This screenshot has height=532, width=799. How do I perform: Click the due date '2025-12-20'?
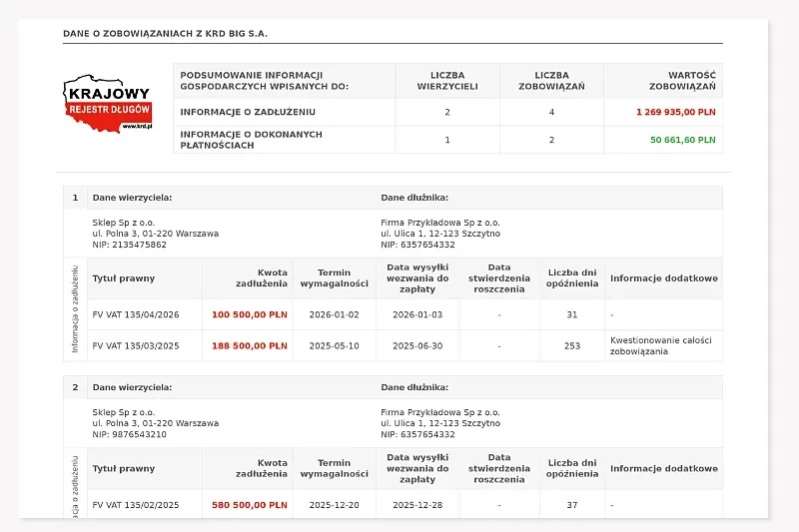tap(335, 505)
